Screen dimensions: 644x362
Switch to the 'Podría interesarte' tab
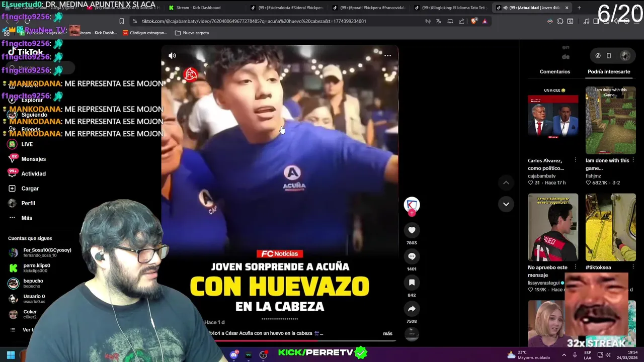point(609,71)
